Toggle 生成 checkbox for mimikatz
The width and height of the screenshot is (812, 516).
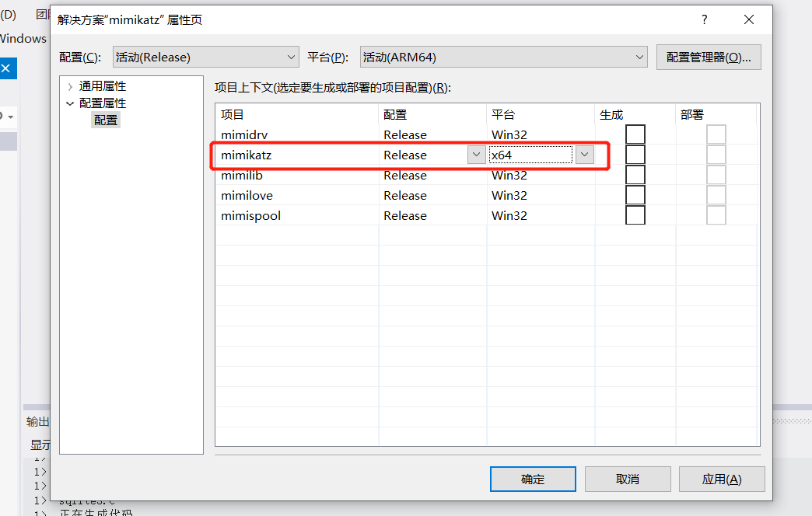click(635, 155)
